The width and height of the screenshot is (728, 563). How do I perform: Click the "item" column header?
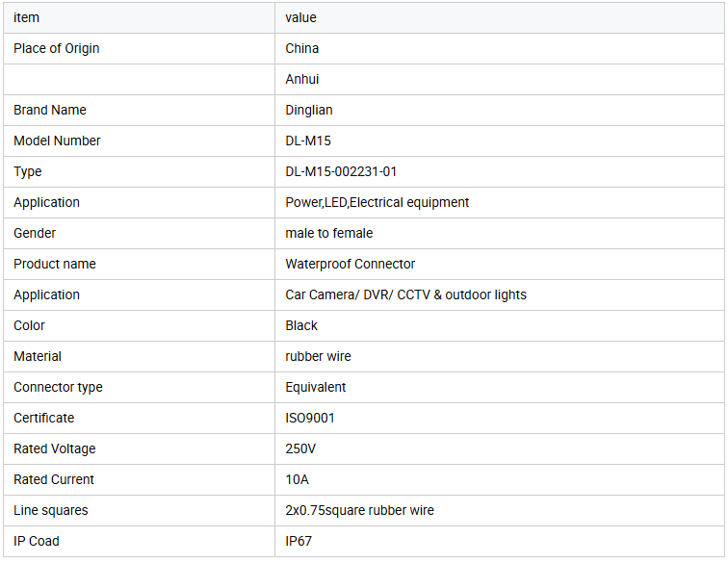click(x=27, y=17)
